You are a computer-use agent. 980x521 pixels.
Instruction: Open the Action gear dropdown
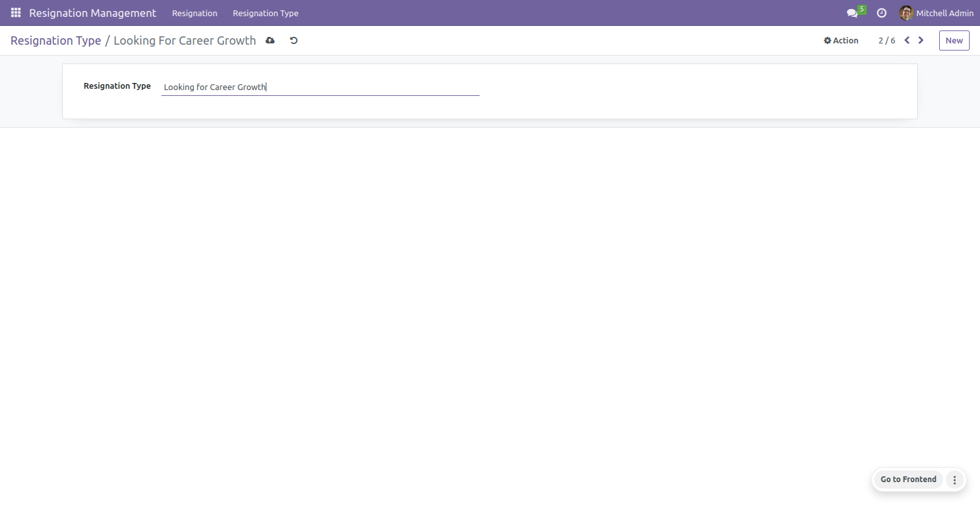pyautogui.click(x=841, y=40)
